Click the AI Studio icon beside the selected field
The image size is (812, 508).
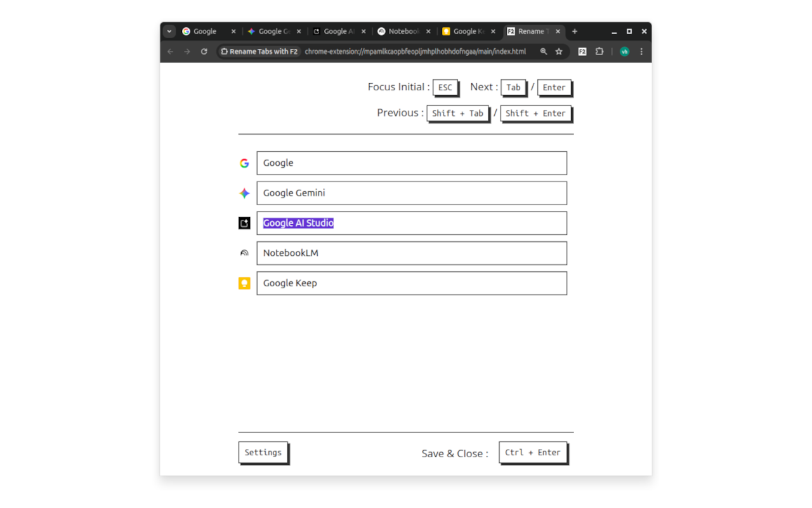(x=244, y=223)
